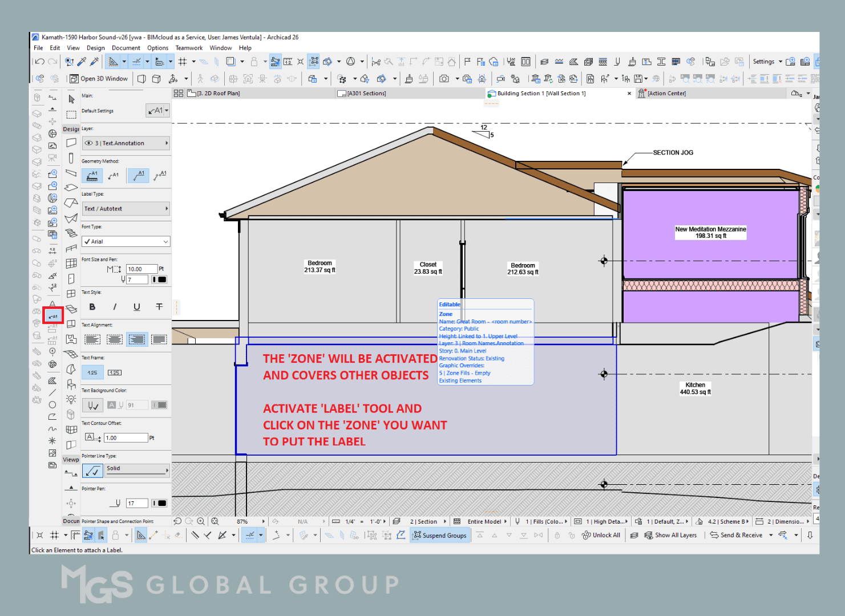Open the Arial font type dropdown
The width and height of the screenshot is (845, 616).
point(126,241)
